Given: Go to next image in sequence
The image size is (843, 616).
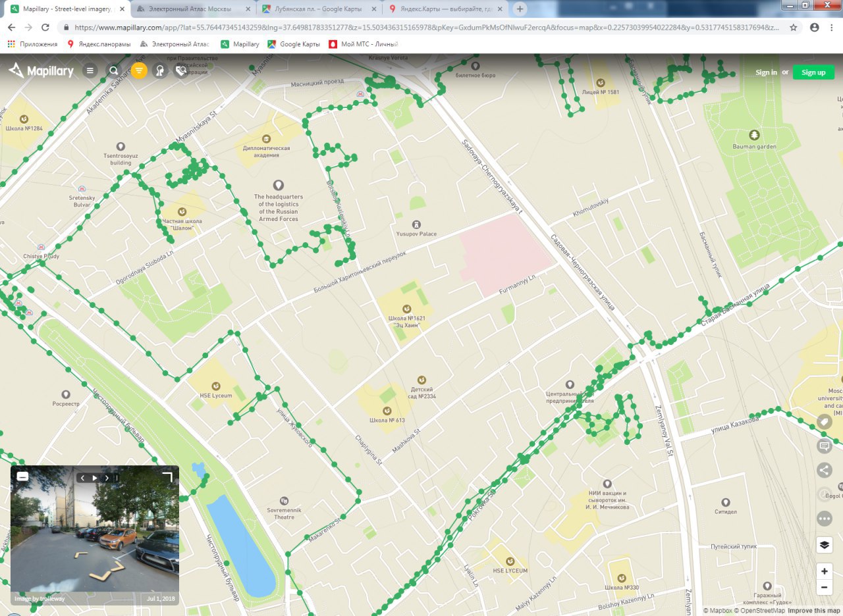Looking at the screenshot, I should 107,478.
